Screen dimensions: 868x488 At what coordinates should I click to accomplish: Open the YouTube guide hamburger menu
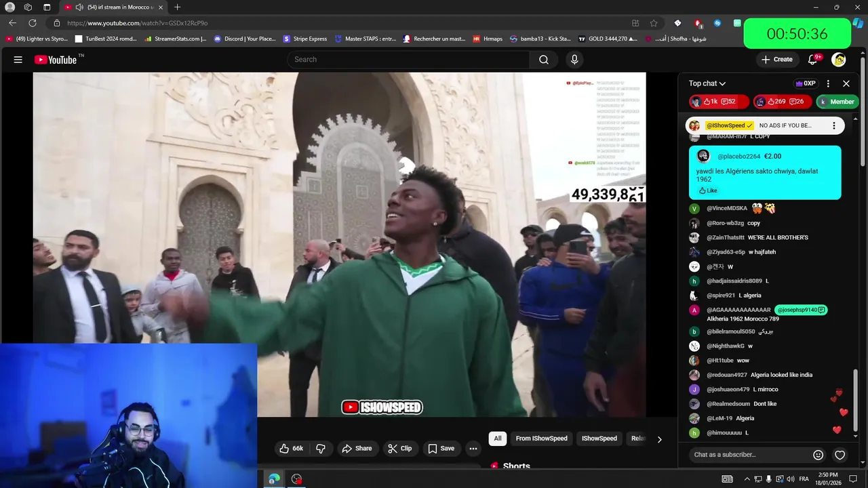pyautogui.click(x=18, y=60)
